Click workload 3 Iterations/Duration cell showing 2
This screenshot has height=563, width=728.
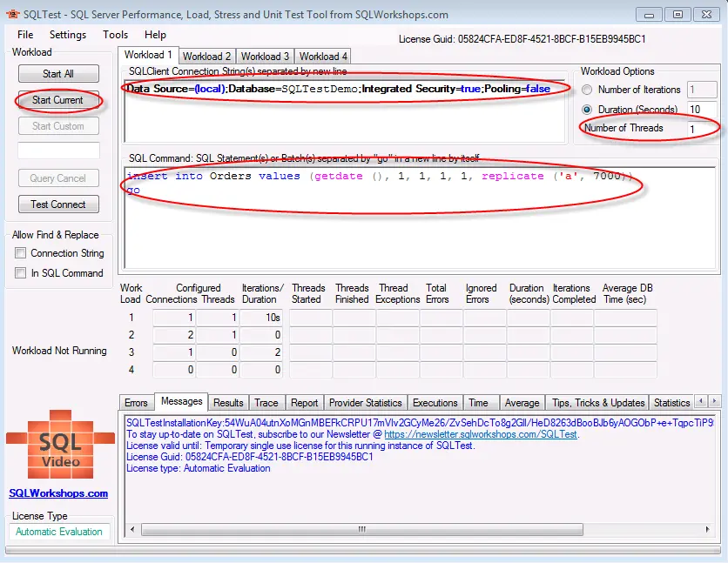point(261,352)
